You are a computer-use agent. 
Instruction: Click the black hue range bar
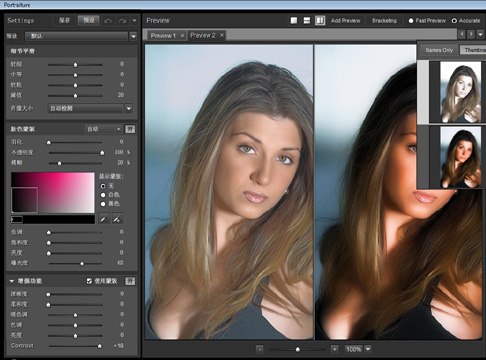(x=53, y=219)
